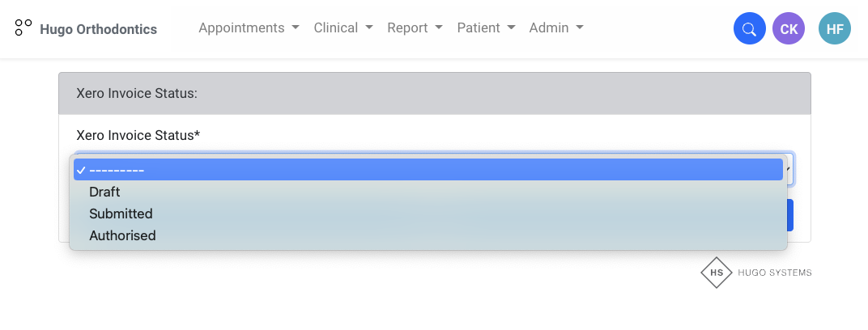
Task: Select Draft from the status list
Action: click(x=104, y=192)
